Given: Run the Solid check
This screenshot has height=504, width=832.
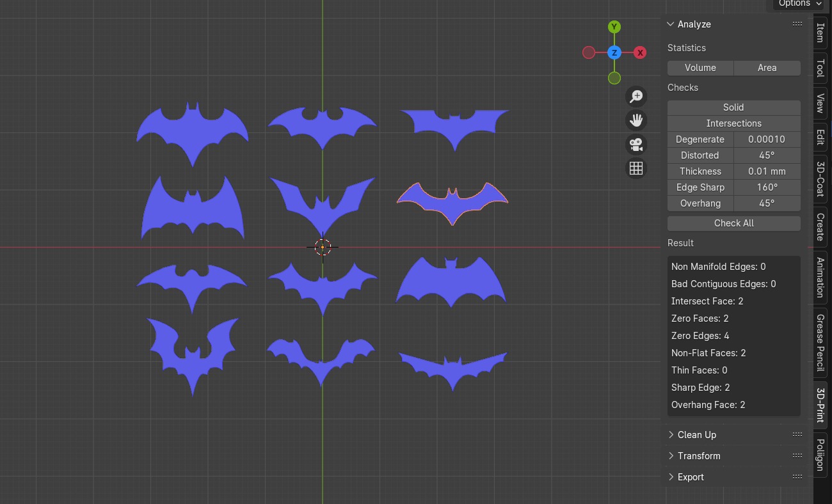Looking at the screenshot, I should point(734,107).
